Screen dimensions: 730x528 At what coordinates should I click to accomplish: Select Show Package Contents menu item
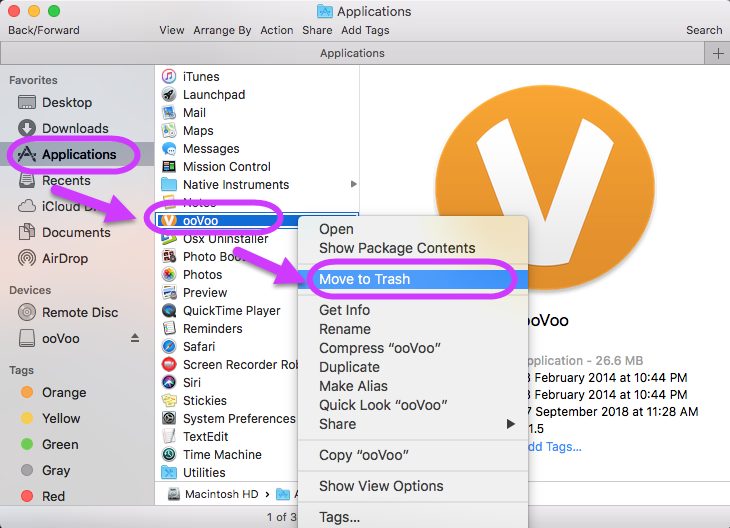tap(397, 248)
